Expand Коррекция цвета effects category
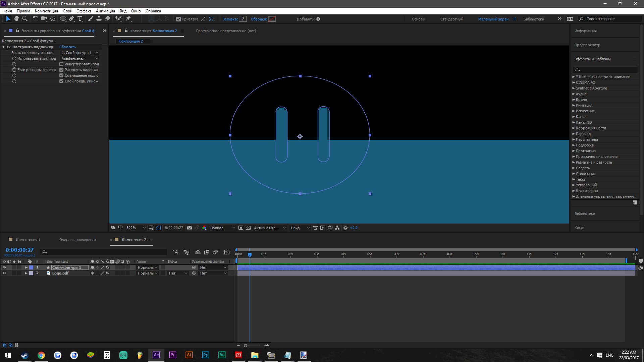 click(x=591, y=128)
